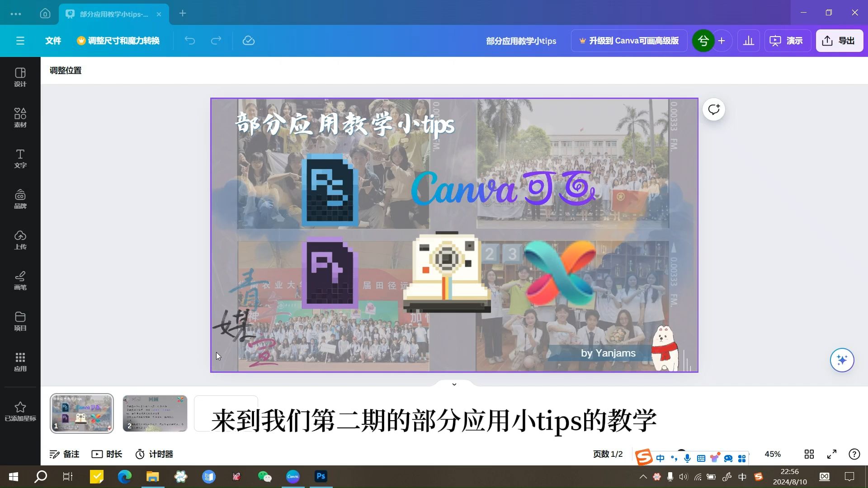Select the colorful X logo graphic
The width and height of the screenshot is (868, 488).
coord(560,273)
